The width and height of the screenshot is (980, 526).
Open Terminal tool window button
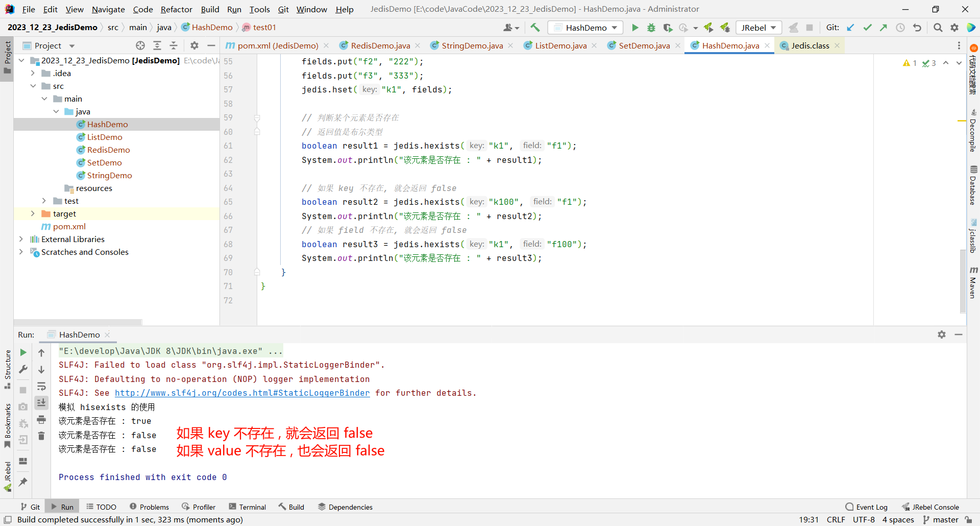pyautogui.click(x=248, y=507)
